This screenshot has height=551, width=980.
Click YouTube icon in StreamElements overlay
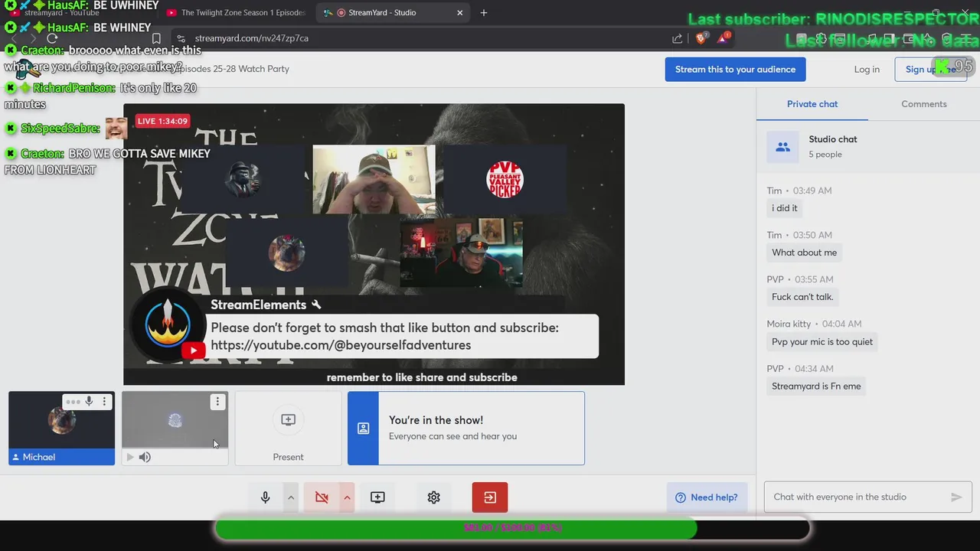click(193, 351)
